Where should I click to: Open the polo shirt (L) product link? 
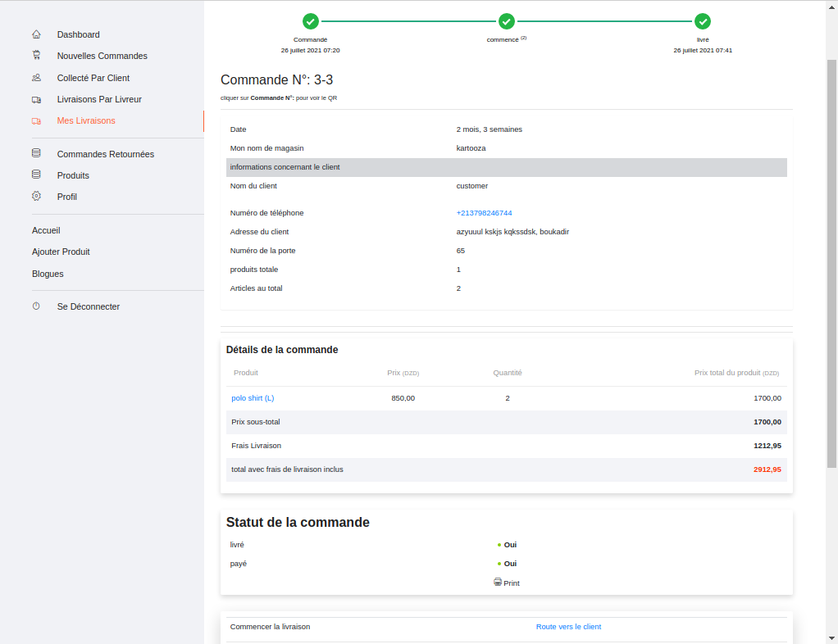(x=253, y=398)
